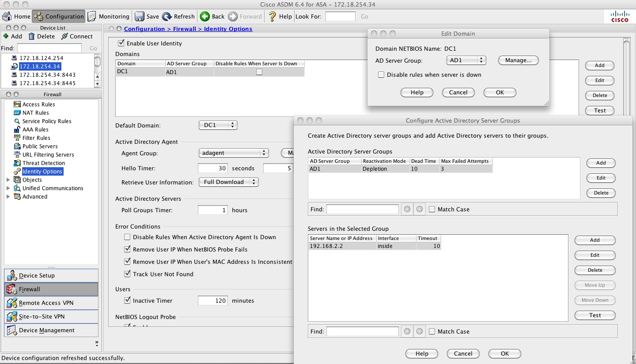The image size is (636, 364).
Task: Click Test for the selected server
Action: pos(595,315)
